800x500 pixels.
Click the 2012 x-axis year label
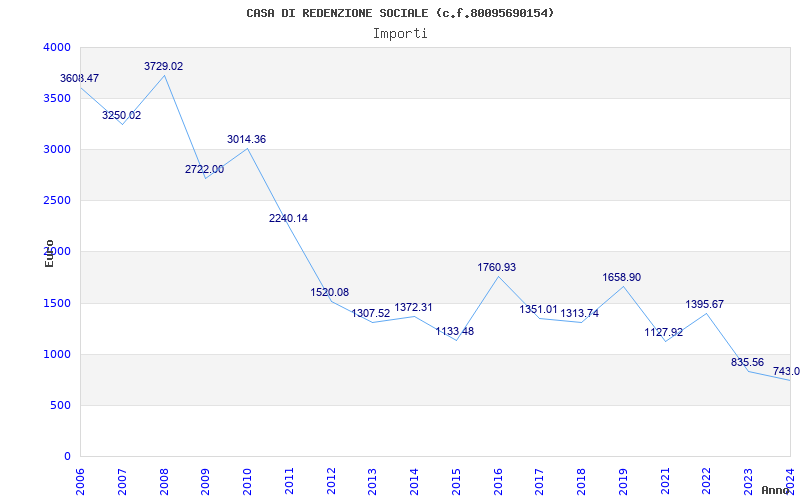tap(331, 481)
